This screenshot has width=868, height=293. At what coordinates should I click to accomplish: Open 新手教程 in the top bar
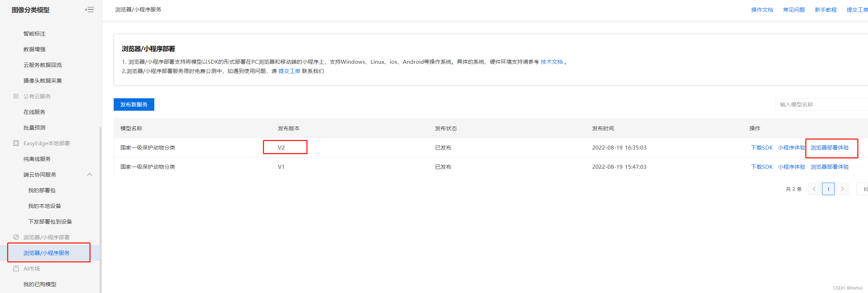(826, 10)
